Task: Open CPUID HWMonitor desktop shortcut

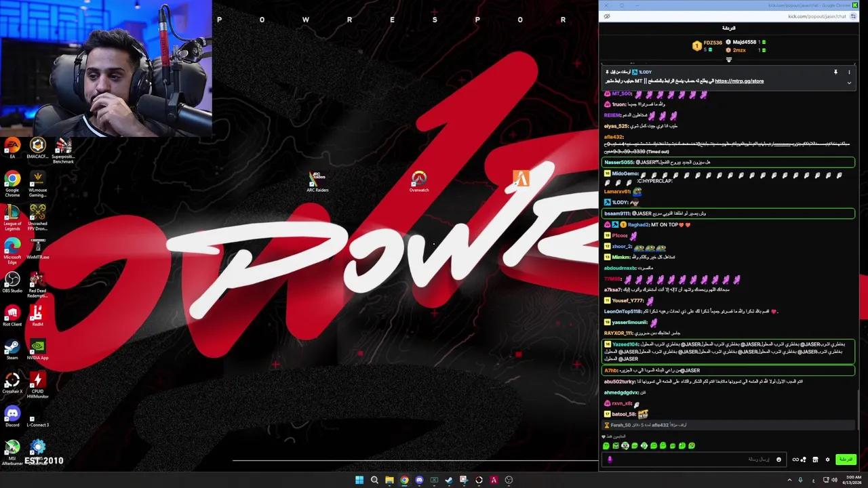Action: pos(37,385)
